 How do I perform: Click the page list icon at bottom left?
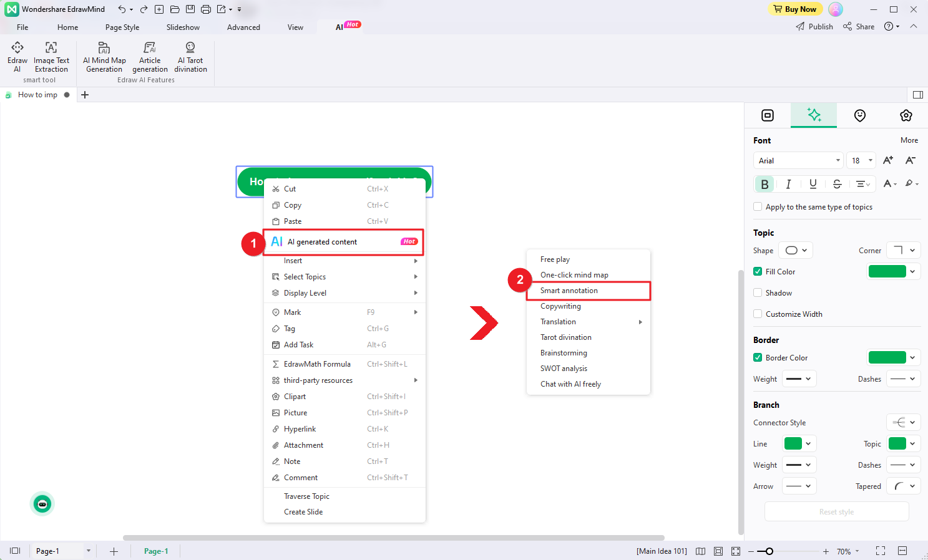[x=15, y=551]
